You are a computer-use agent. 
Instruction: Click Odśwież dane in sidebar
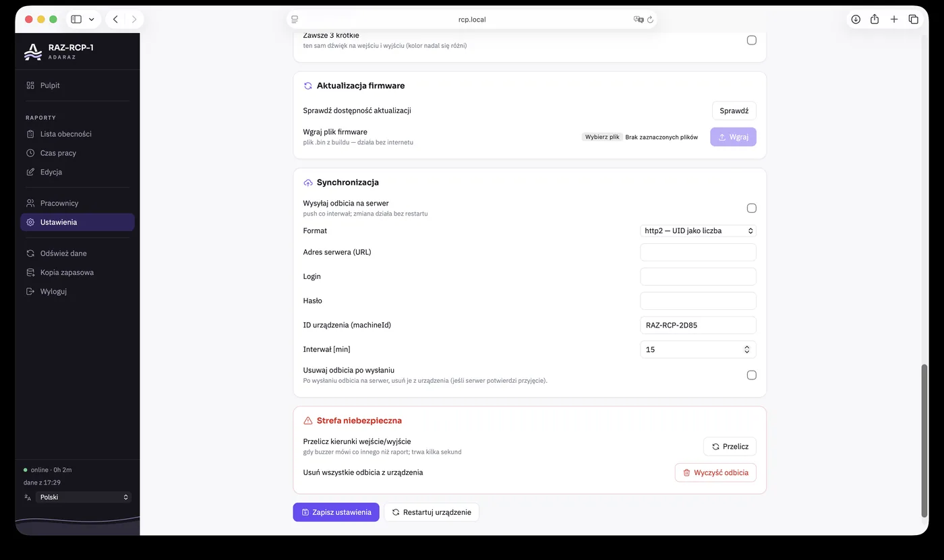pyautogui.click(x=78, y=253)
